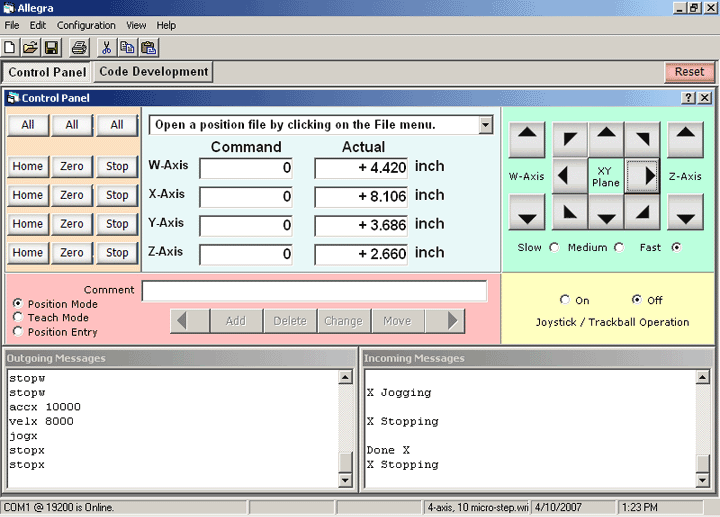Click the Move position button
The image size is (720, 517).
pyautogui.click(x=398, y=320)
